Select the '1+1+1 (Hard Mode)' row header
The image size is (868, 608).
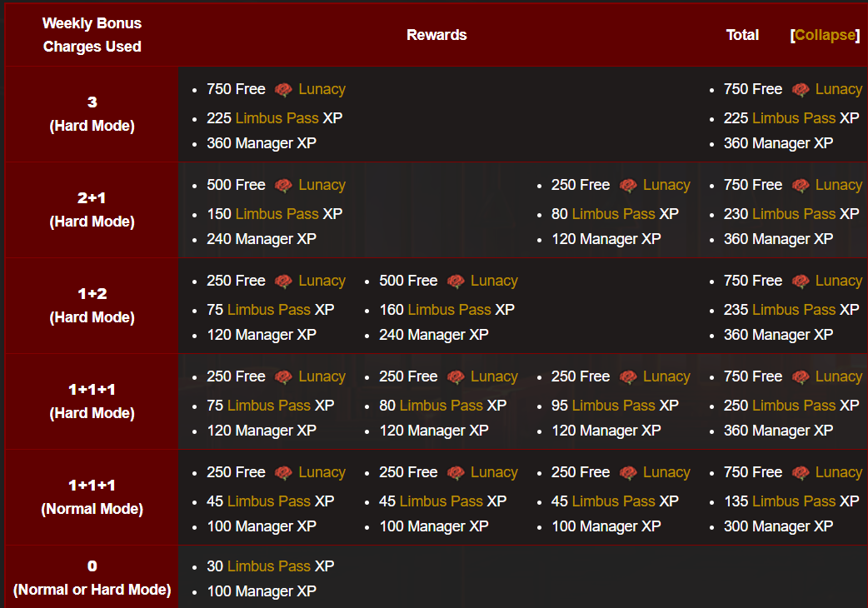(x=92, y=401)
